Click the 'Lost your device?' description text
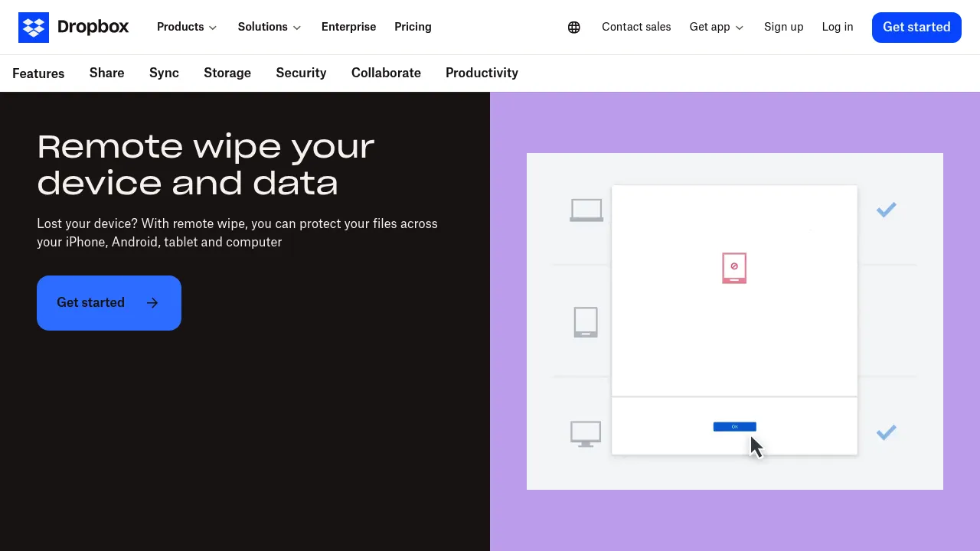This screenshot has height=551, width=980. [237, 233]
